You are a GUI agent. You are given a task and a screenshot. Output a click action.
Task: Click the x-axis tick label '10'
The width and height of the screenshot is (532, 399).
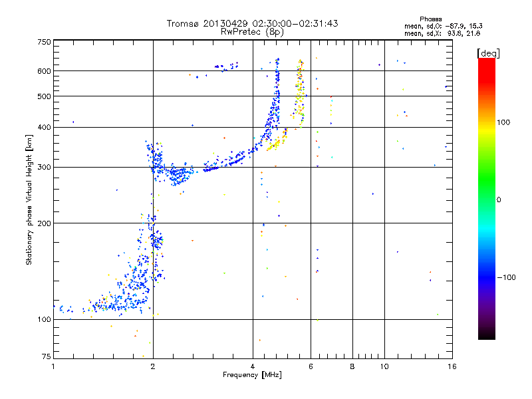[384, 366]
